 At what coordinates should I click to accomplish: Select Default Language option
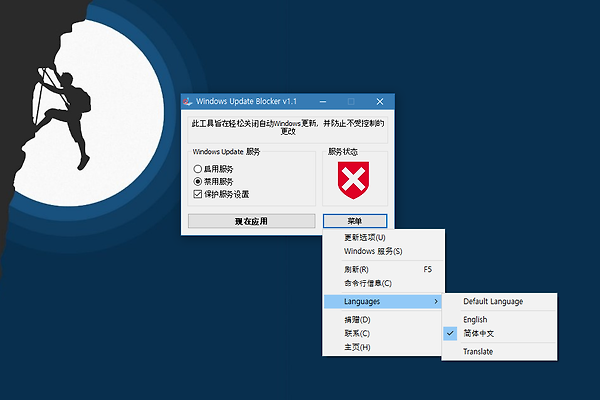[x=492, y=301]
